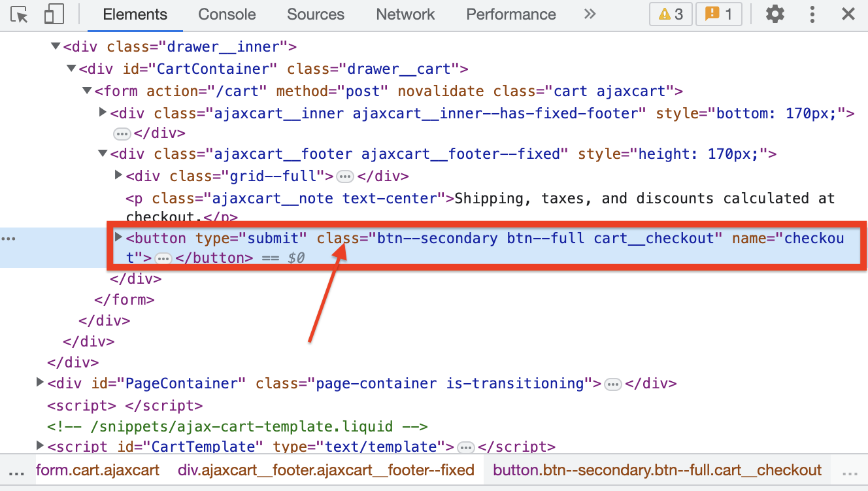Image resolution: width=868 pixels, height=491 pixels.
Task: Expand the CartTemplate script node
Action: [x=40, y=446]
